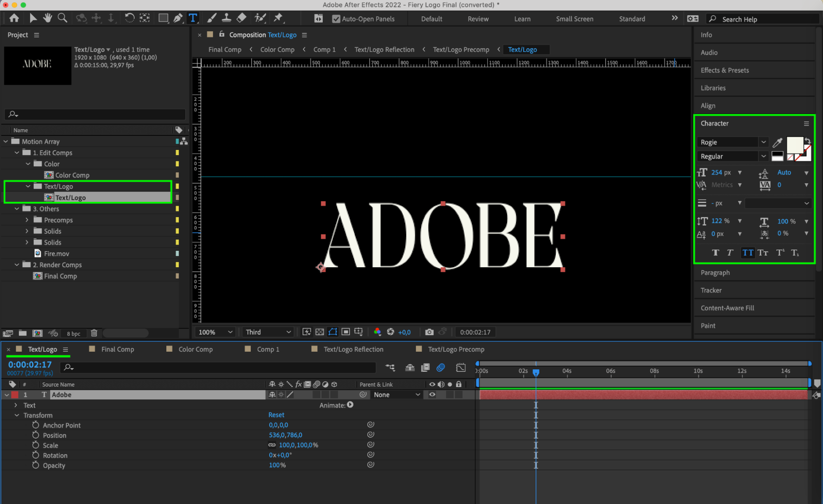Select the Rotation tool
The width and height of the screenshot is (823, 504).
coord(129,18)
